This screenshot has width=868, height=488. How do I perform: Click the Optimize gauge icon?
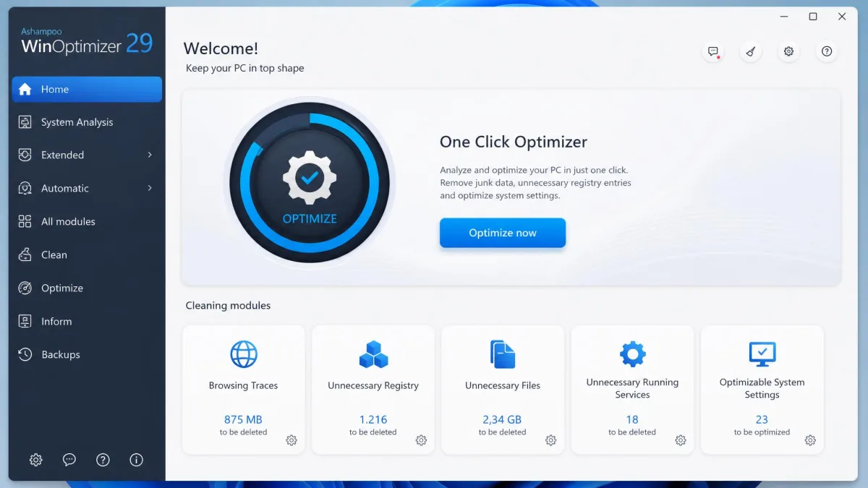[25, 288]
